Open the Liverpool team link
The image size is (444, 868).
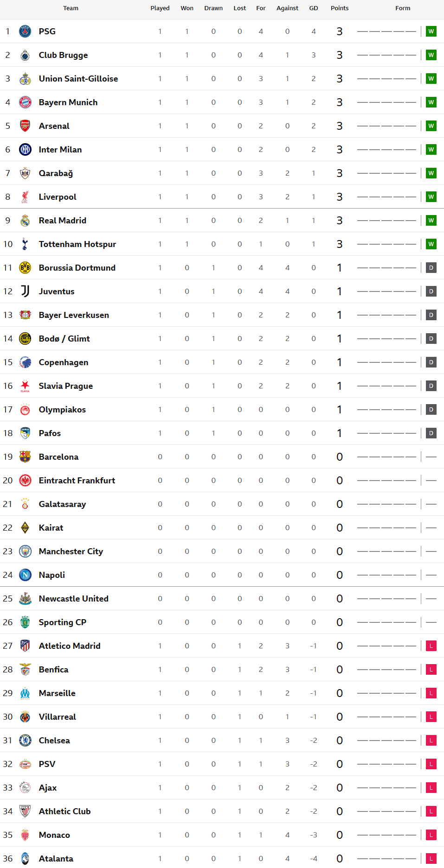point(58,197)
